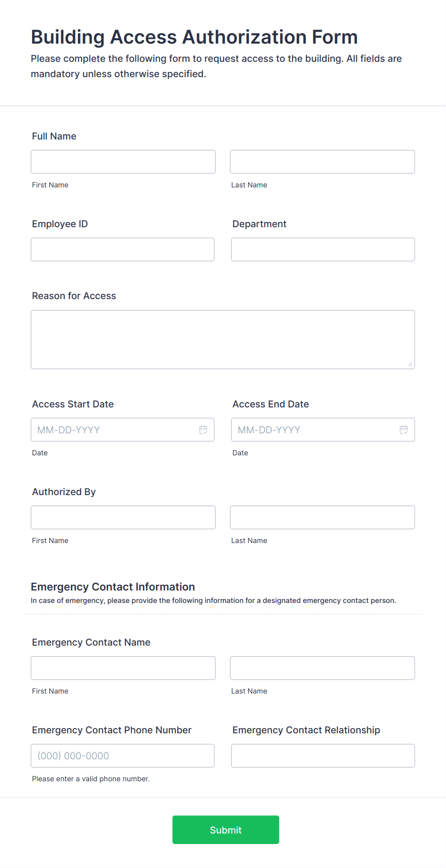Select the Employee ID input field
The width and height of the screenshot is (446, 868).
[x=122, y=249]
